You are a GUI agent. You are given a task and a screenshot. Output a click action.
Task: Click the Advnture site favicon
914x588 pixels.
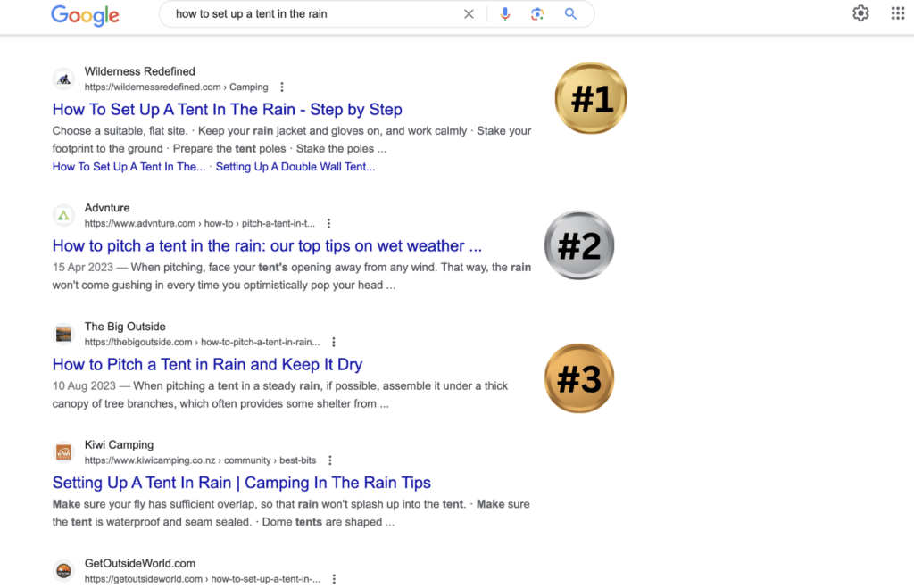pos(63,215)
